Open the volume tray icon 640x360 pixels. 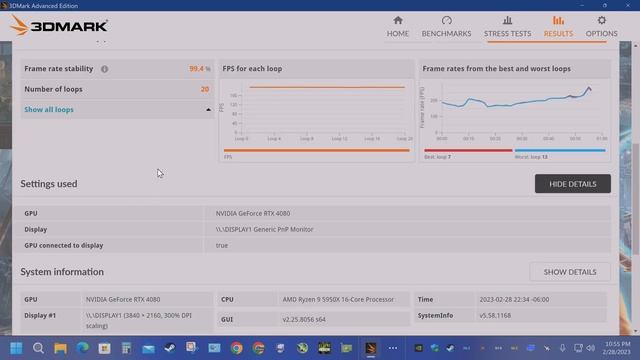pos(591,348)
